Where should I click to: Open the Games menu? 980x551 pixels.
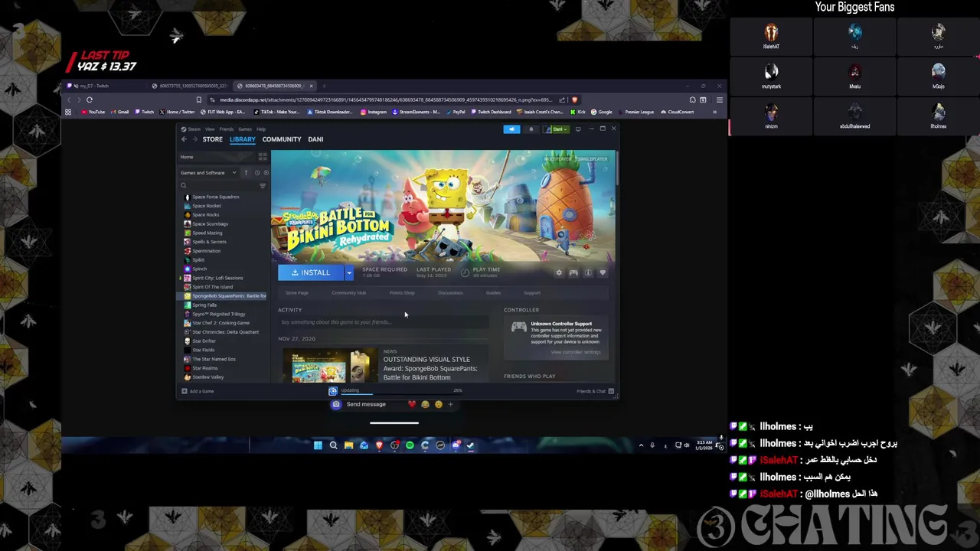coord(245,129)
